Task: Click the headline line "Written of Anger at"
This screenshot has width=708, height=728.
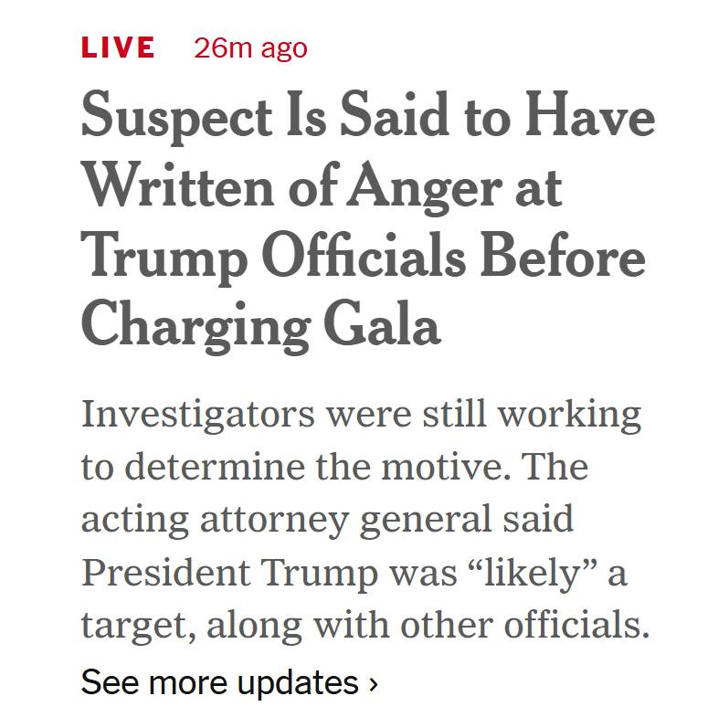Action: pyautogui.click(x=321, y=187)
